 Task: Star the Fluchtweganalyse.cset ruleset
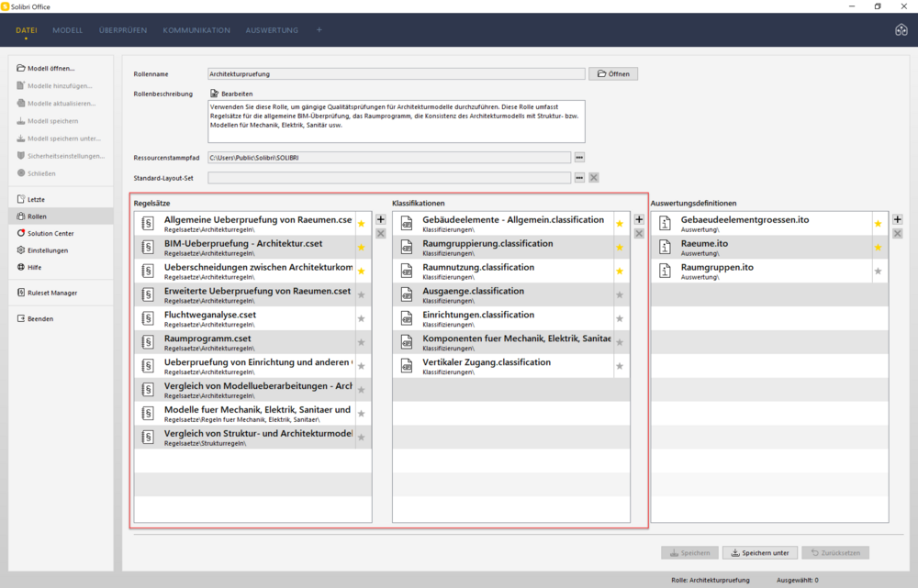coord(361,318)
